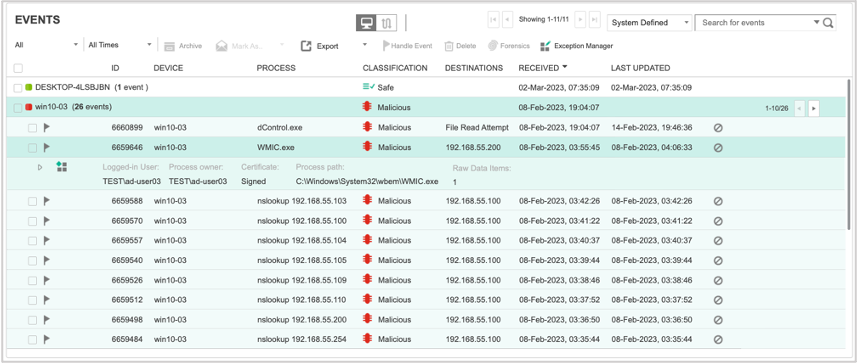Check the box for event 6659484
Screen dimensions: 858x364
(32, 339)
